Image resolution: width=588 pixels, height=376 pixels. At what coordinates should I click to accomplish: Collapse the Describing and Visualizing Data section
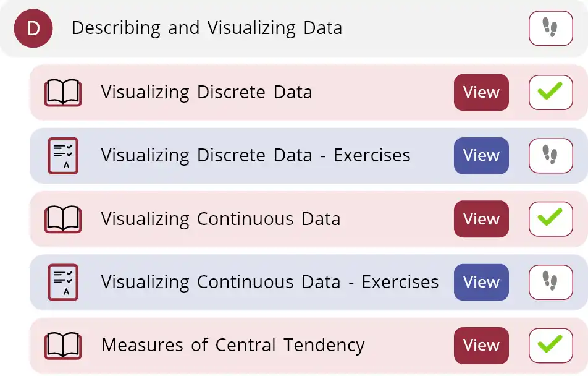tap(208, 28)
